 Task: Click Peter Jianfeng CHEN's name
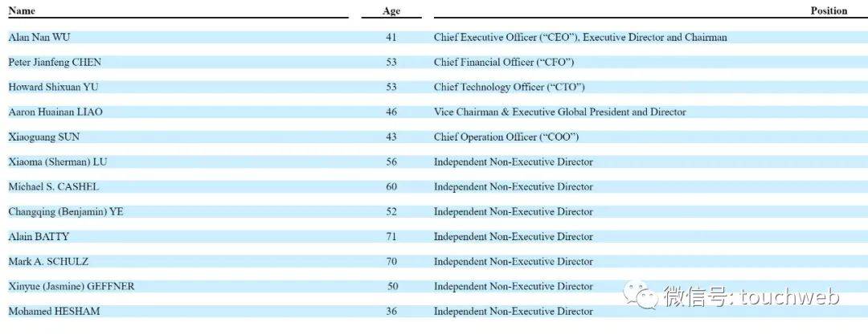coord(55,62)
